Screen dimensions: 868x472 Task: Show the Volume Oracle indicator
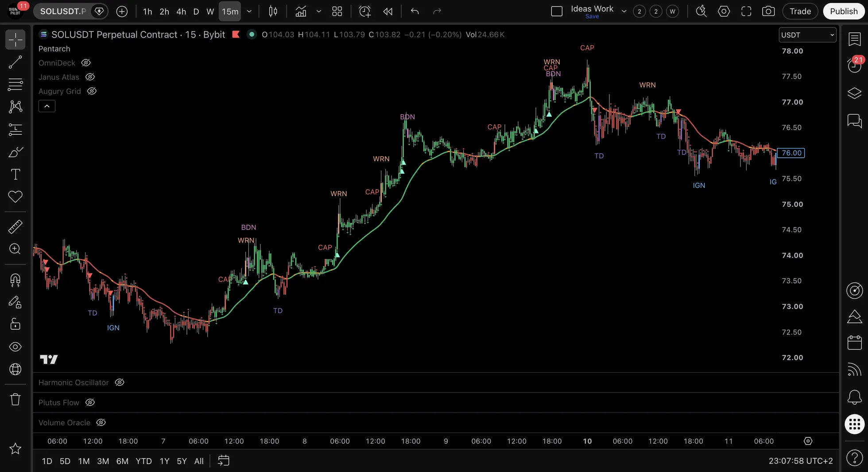click(x=101, y=423)
